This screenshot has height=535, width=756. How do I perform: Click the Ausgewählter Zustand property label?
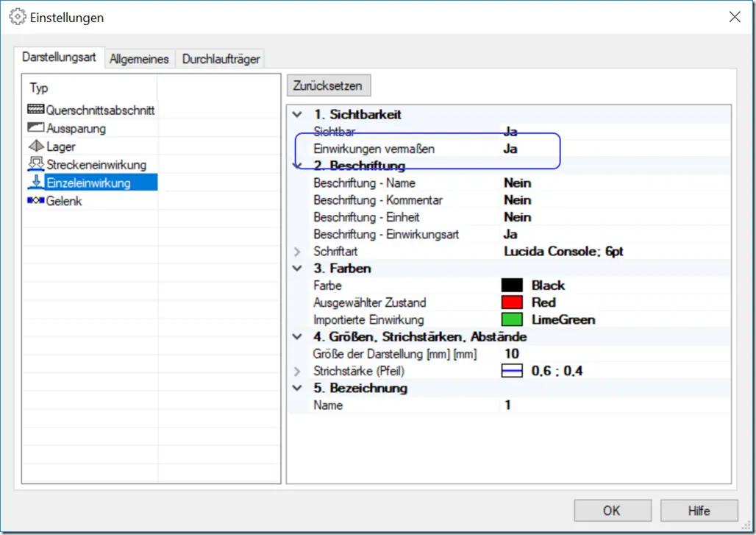point(370,302)
